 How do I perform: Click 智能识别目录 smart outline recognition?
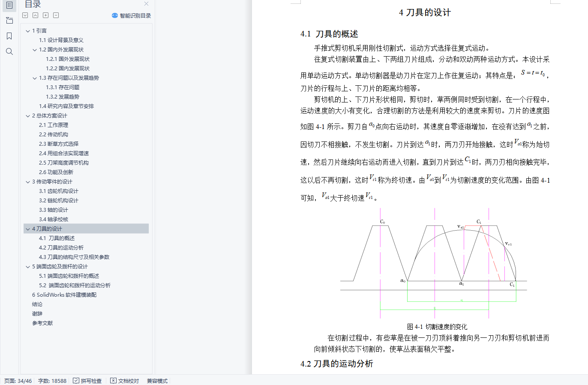[x=131, y=15]
